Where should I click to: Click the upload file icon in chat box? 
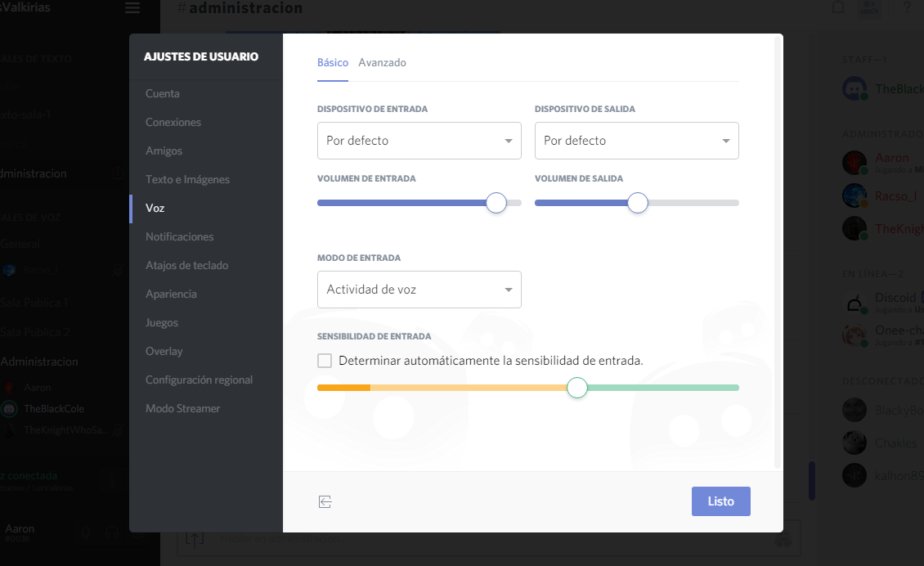click(195, 538)
